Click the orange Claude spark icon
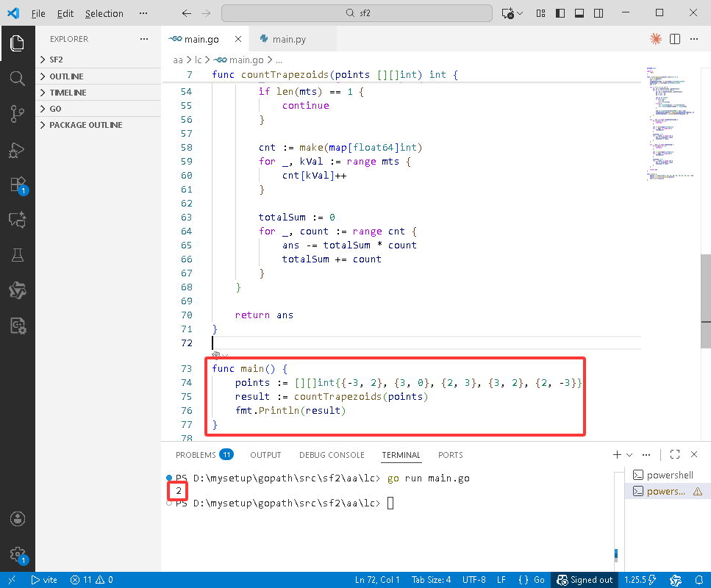711x588 pixels. pyautogui.click(x=656, y=39)
